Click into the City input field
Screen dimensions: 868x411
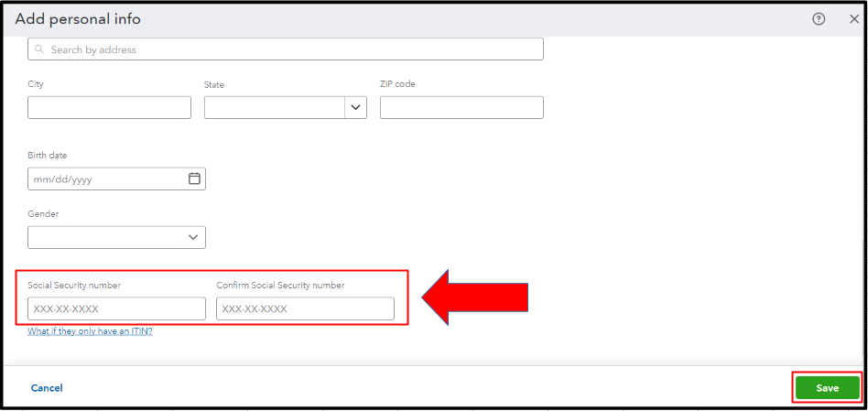coord(109,107)
